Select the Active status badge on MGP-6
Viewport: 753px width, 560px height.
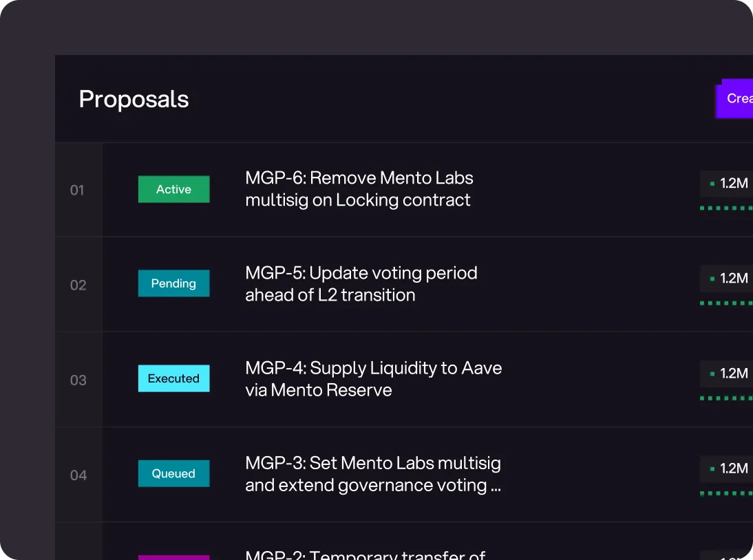173,189
